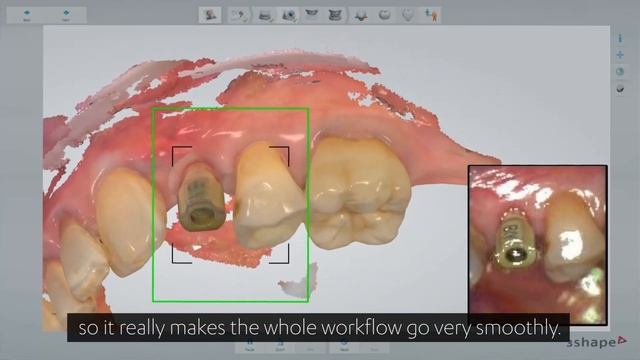Click the send icon with orange figure

431,16
